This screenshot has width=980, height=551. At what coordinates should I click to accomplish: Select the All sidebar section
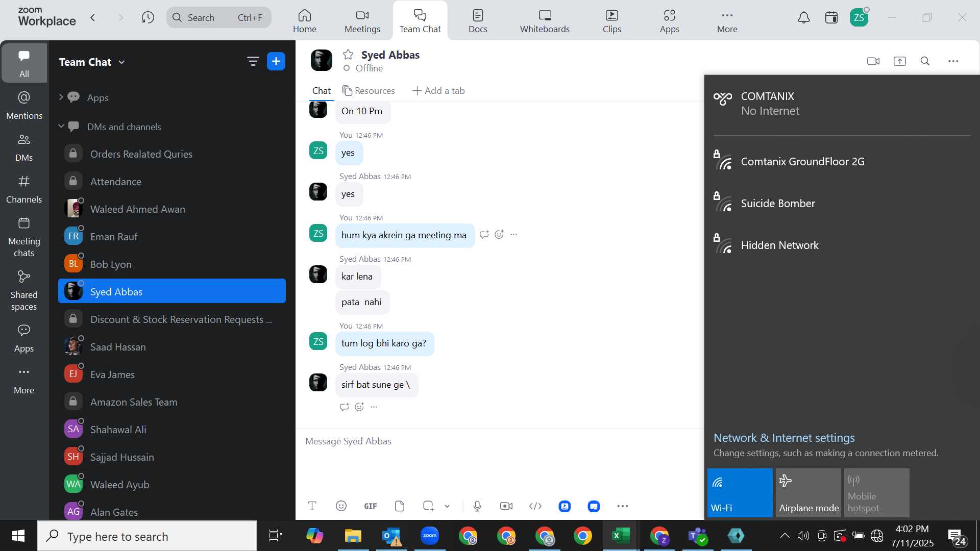point(24,63)
